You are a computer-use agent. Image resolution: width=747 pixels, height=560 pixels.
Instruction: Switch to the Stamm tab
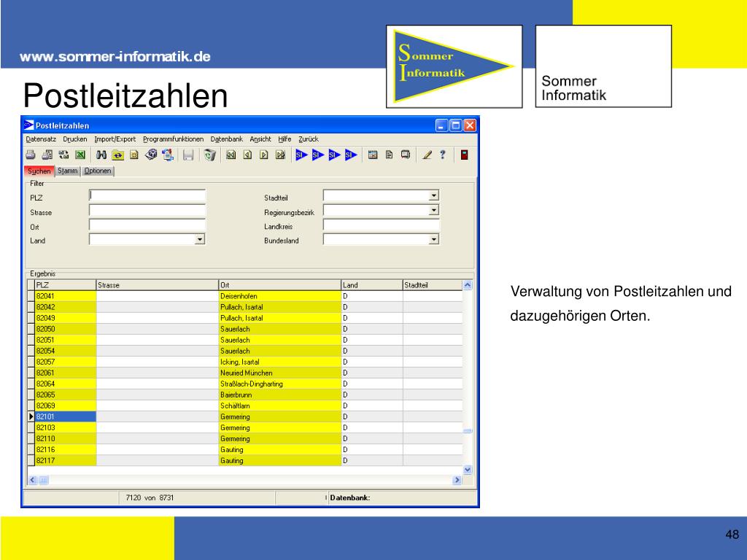coord(68,171)
